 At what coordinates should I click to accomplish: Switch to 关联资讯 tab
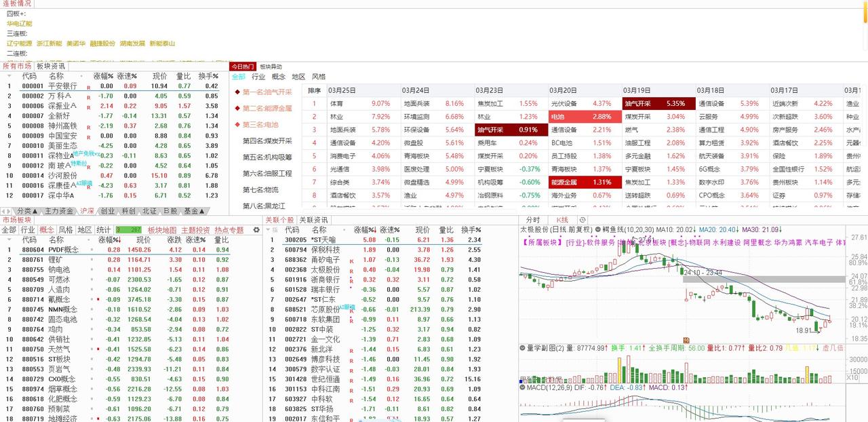tap(313, 220)
